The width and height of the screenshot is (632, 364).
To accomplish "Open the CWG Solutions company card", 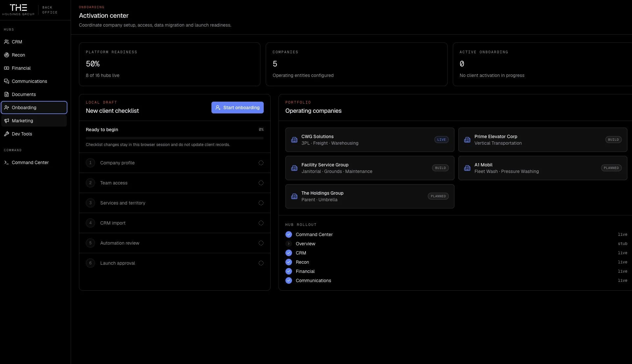I will pyautogui.click(x=370, y=140).
